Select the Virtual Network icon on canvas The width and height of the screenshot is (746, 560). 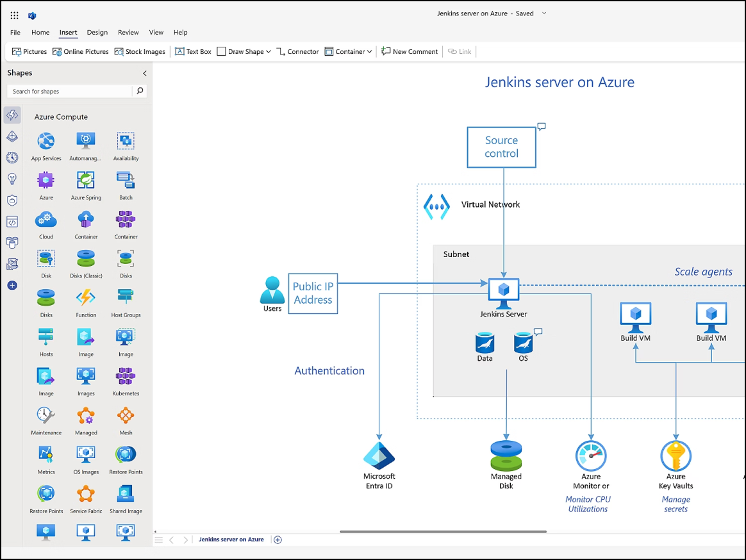[436, 206]
